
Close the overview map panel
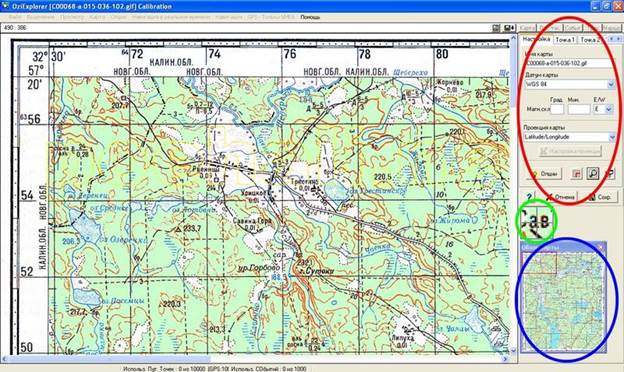point(601,247)
